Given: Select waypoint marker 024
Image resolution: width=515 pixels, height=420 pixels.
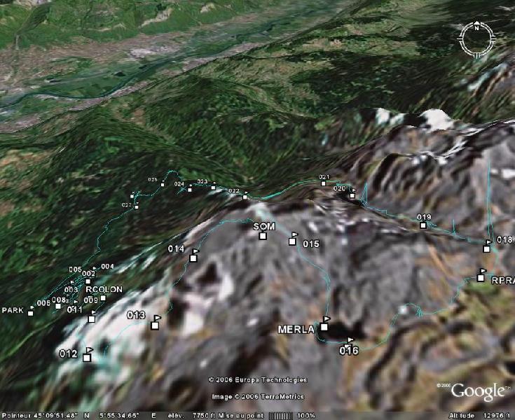Looking at the screenshot, I should [189, 190].
